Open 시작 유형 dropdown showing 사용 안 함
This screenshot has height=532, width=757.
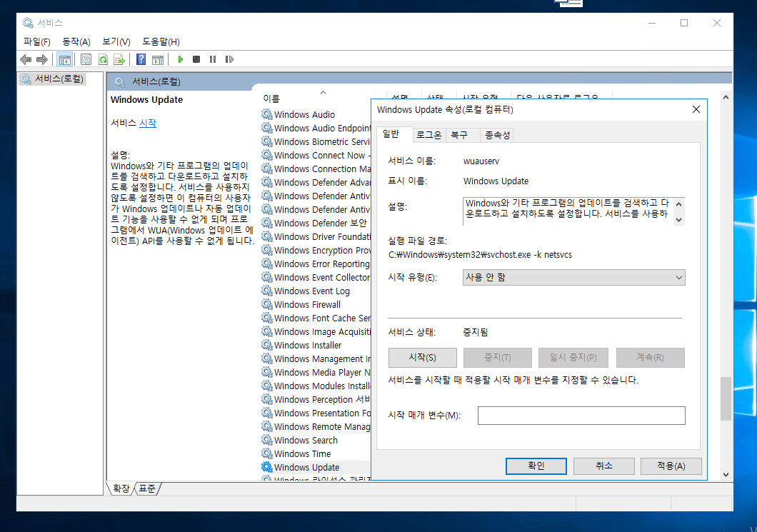pos(573,278)
